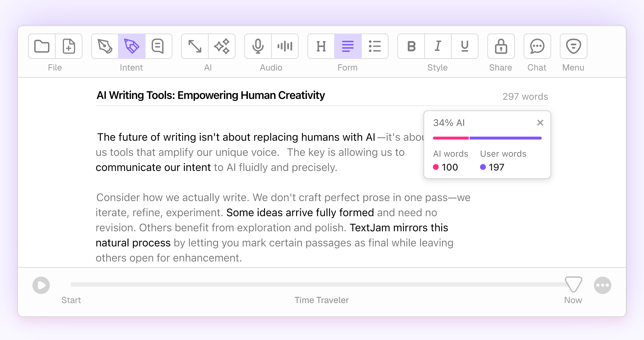Close the 34% AI stats popup
The height and width of the screenshot is (340, 644).
(x=540, y=123)
